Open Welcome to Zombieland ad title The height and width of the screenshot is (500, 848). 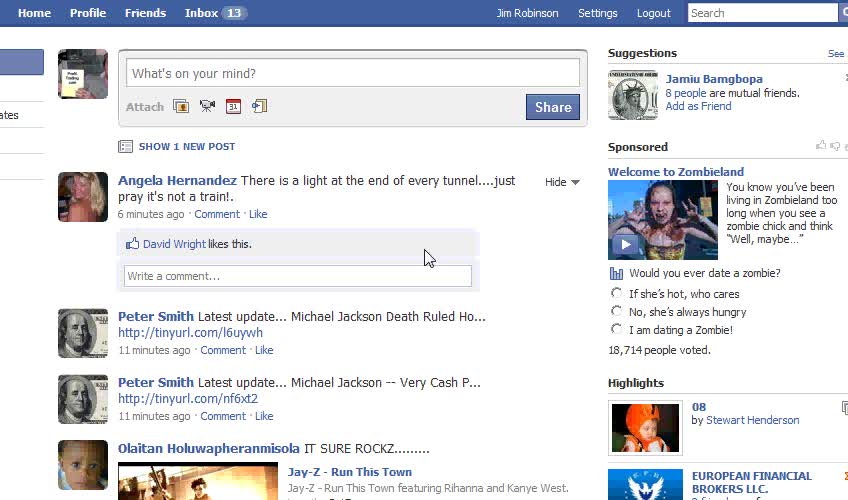(x=676, y=172)
